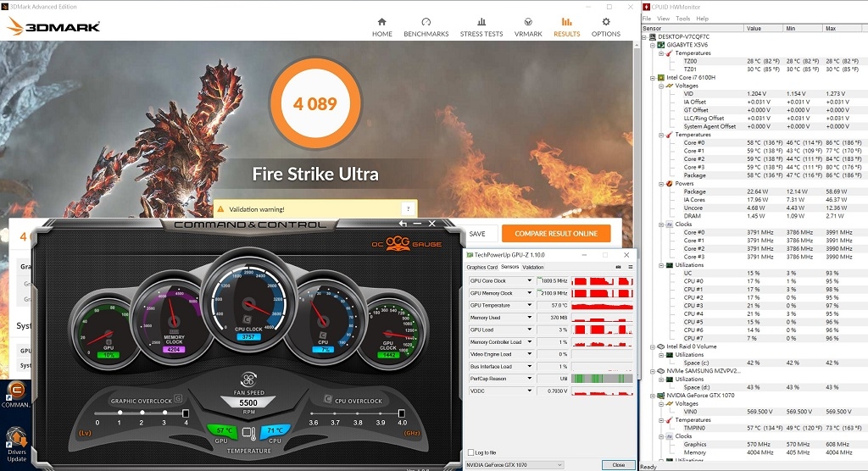The height and width of the screenshot is (471, 868).
Task: Enable the Log to file checkbox
Action: tap(470, 452)
